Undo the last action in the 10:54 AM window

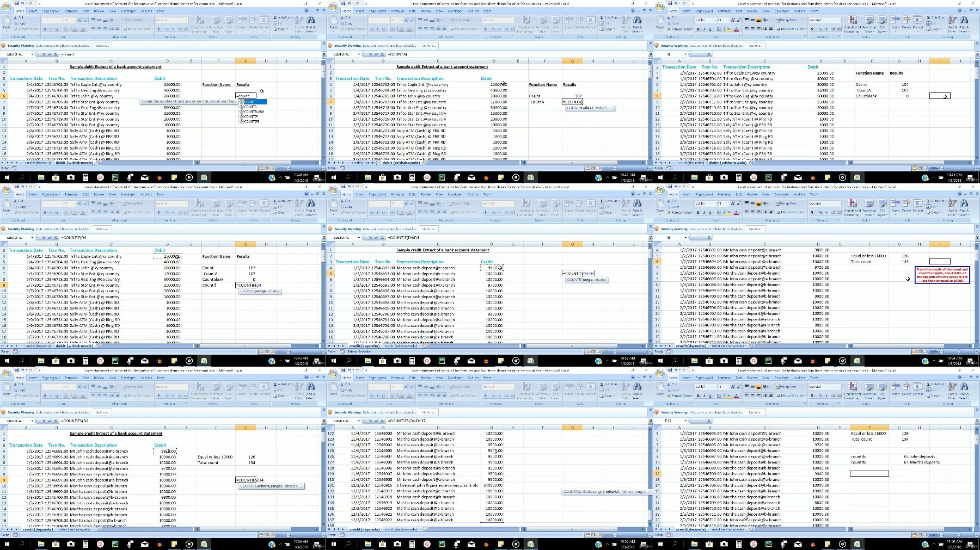tap(677, 187)
